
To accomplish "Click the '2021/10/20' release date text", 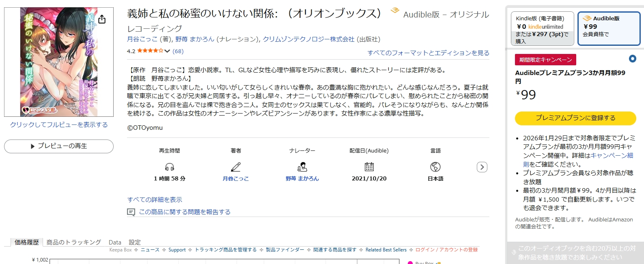I will click(x=369, y=178).
